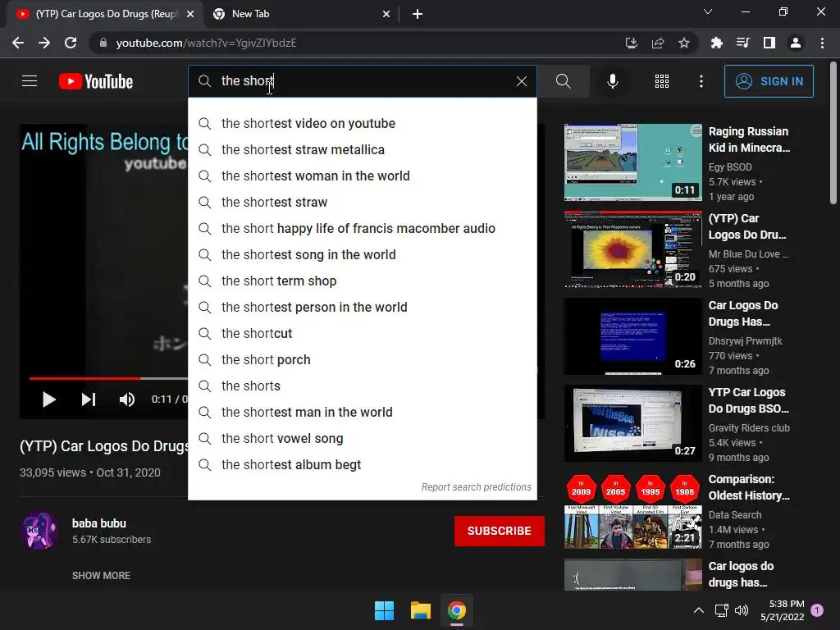Open the YouTube hamburger guide menu
The height and width of the screenshot is (630, 840).
(x=30, y=81)
